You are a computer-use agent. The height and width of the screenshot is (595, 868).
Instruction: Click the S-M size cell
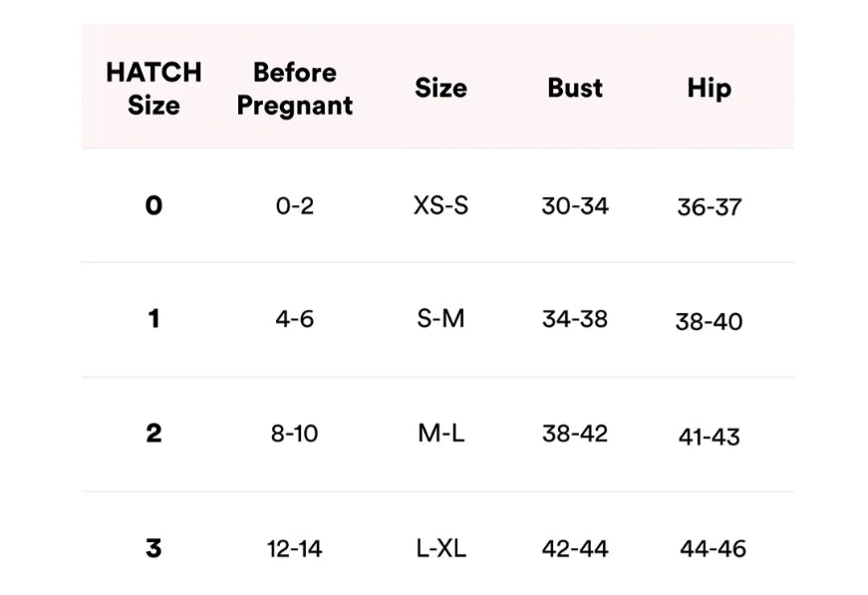pos(440,320)
